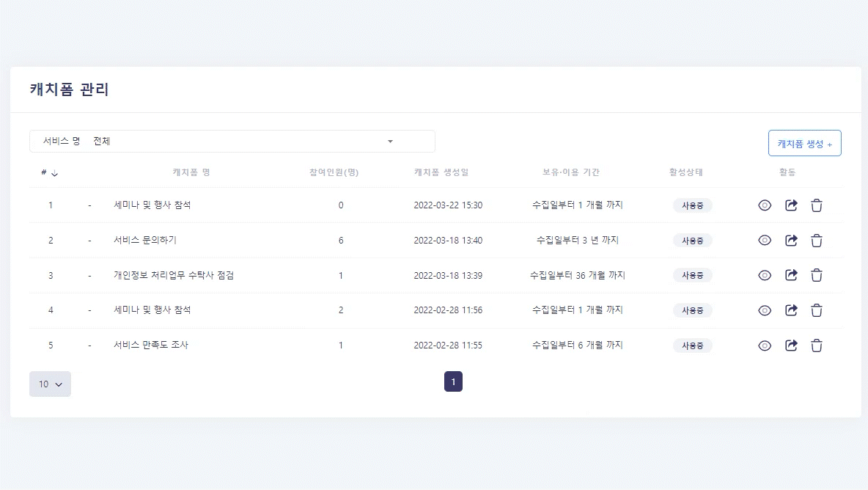
Task: View the row 4 세미나 및 행사 참석 form
Action: click(765, 310)
